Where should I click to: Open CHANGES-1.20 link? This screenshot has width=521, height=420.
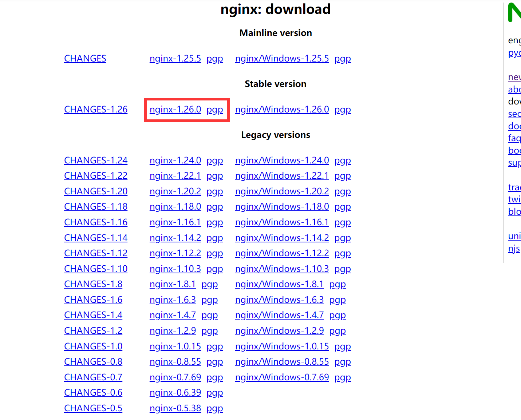[x=96, y=191]
